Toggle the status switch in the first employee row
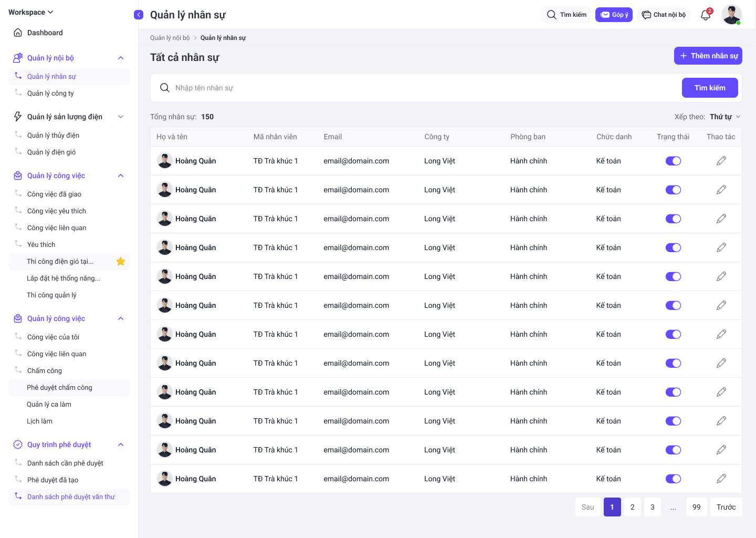 click(x=673, y=161)
